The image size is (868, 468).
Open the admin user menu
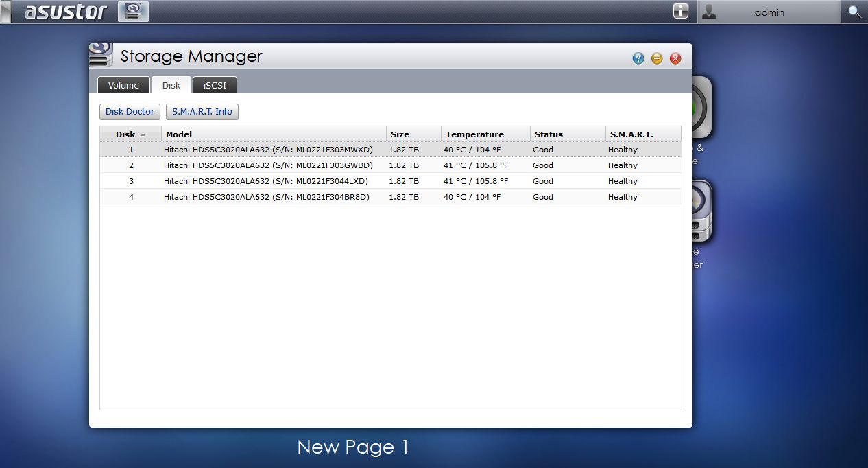point(769,12)
